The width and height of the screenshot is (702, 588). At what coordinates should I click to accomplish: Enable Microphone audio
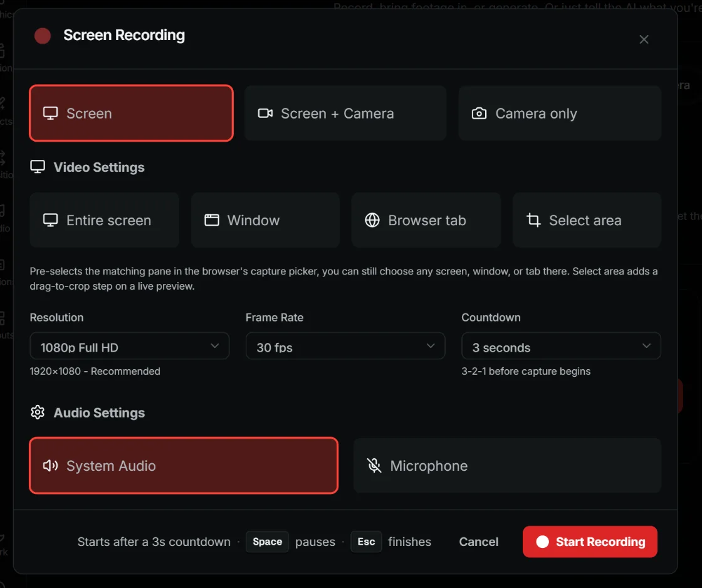[x=507, y=466]
